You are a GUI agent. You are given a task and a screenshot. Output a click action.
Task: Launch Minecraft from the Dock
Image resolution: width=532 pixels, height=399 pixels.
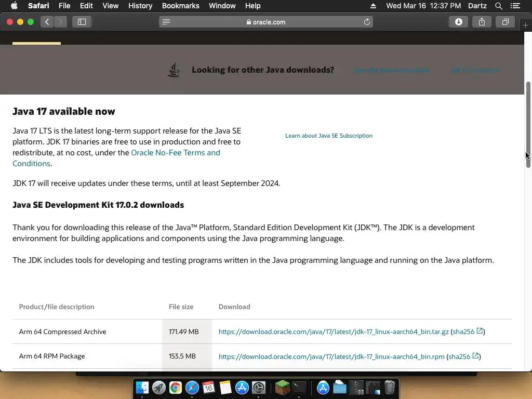282,388
